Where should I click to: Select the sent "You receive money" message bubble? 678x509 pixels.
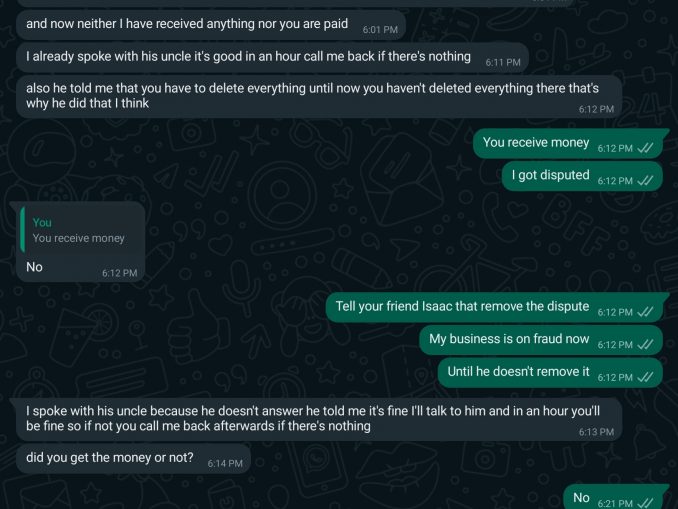536,143
